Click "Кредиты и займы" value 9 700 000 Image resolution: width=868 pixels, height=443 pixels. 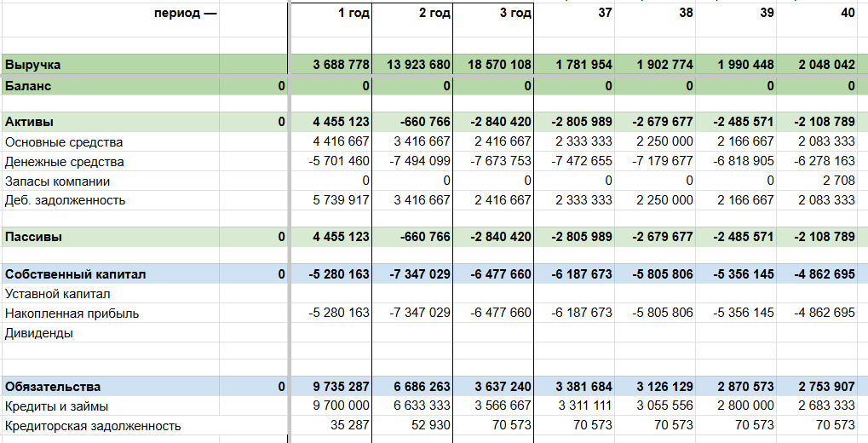point(339,406)
